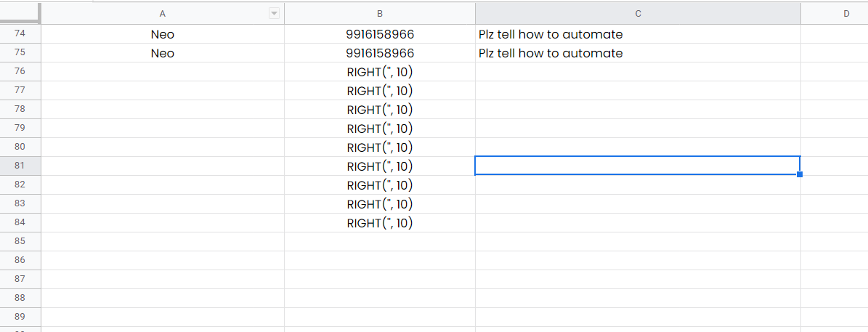
Task: Click the Neo cell in row 74
Action: click(x=163, y=34)
